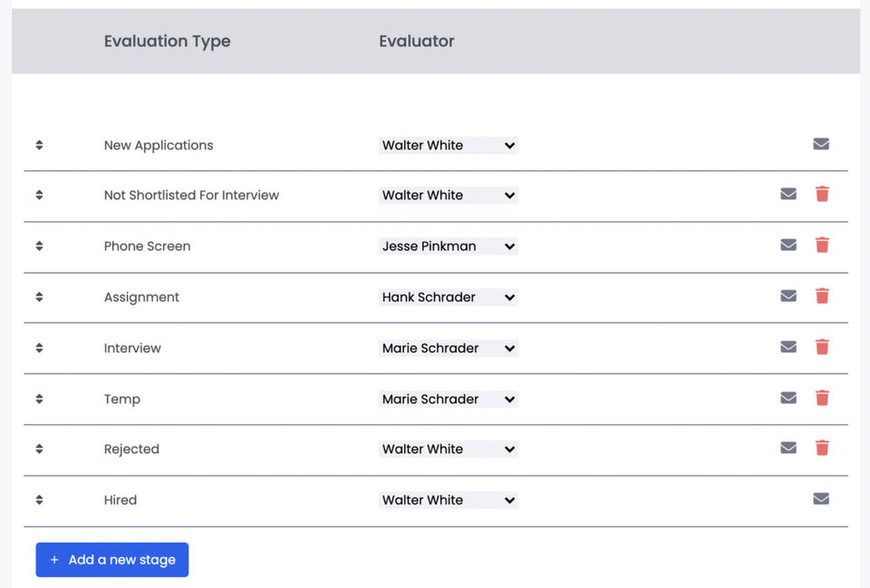The image size is (870, 588).
Task: Open evaluator dropdown for Temp stage
Action: coord(448,399)
